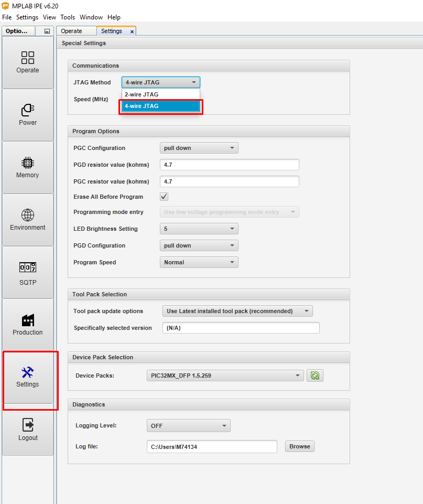This screenshot has height=504, width=423.
Task: Open the Production panel icon
Action: [x=27, y=324]
